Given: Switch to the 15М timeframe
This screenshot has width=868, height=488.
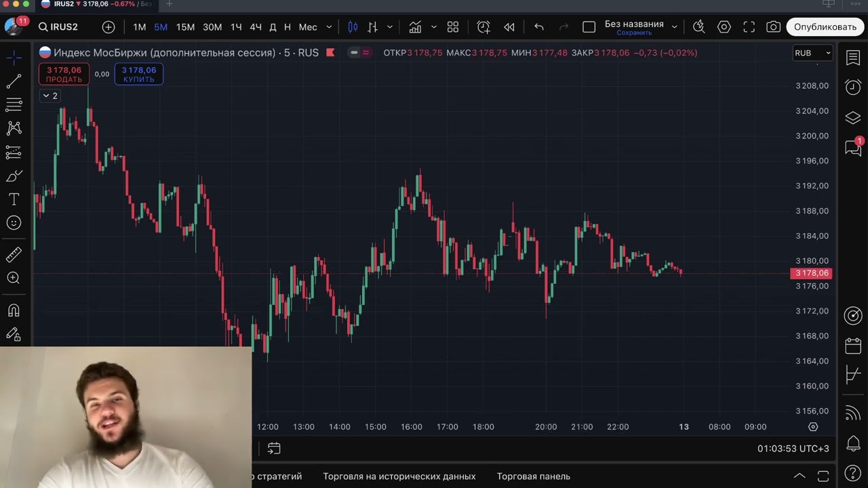Looking at the screenshot, I should (x=185, y=27).
